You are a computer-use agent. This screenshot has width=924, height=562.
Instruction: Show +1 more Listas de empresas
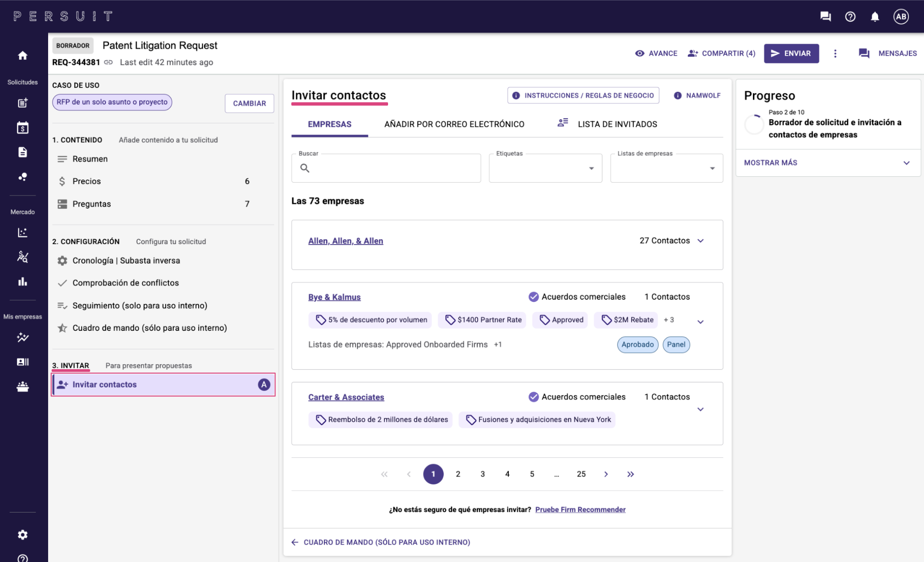(x=498, y=345)
